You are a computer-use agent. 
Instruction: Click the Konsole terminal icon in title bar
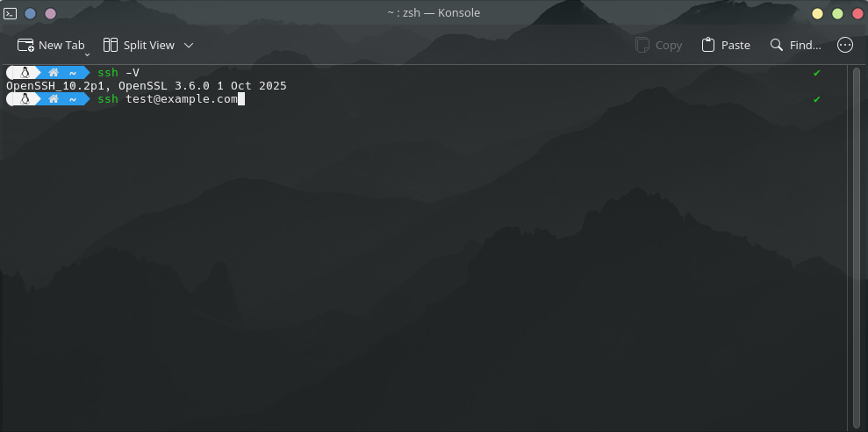[10, 13]
